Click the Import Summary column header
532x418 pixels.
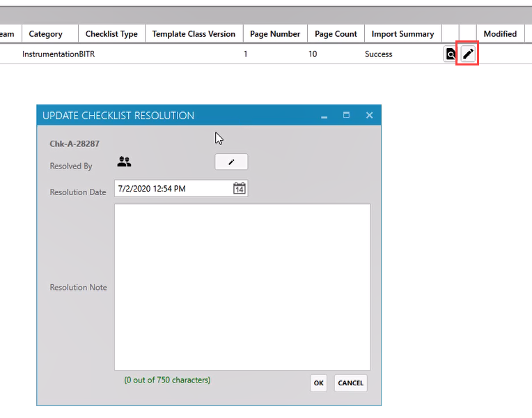tap(402, 33)
